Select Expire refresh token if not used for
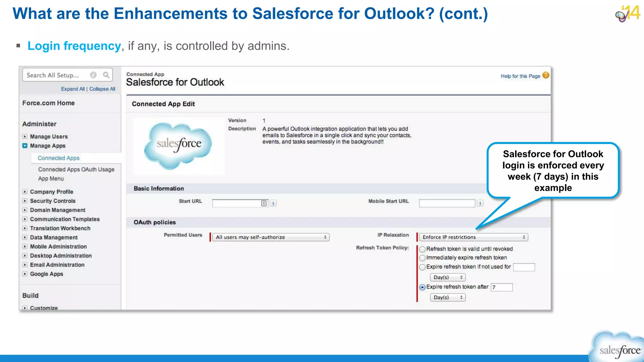The height and width of the screenshot is (362, 644). click(x=422, y=267)
